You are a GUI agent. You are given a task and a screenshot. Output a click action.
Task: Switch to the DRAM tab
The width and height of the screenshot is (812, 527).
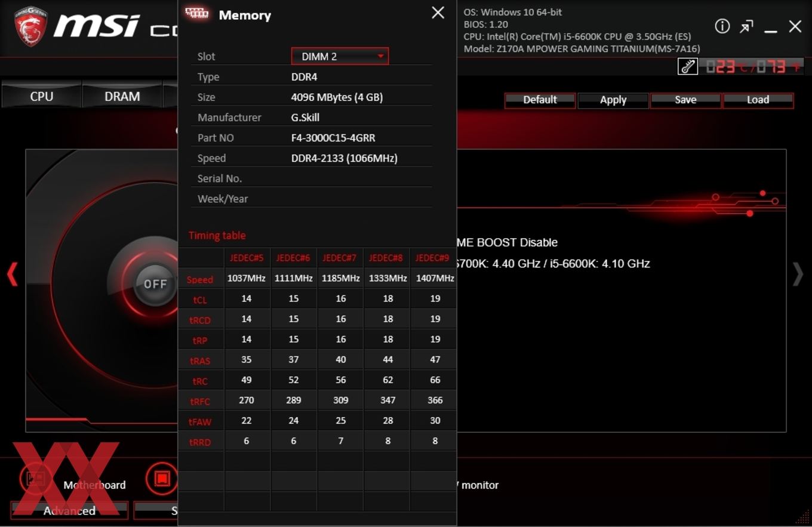click(122, 96)
